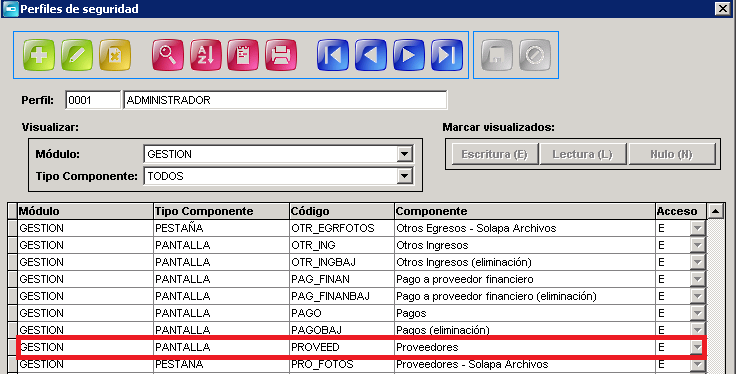This screenshot has width=736, height=374.
Task: Click the PESTAÑA cell in OTR_EGRFOTOS row
Action: pyautogui.click(x=222, y=228)
